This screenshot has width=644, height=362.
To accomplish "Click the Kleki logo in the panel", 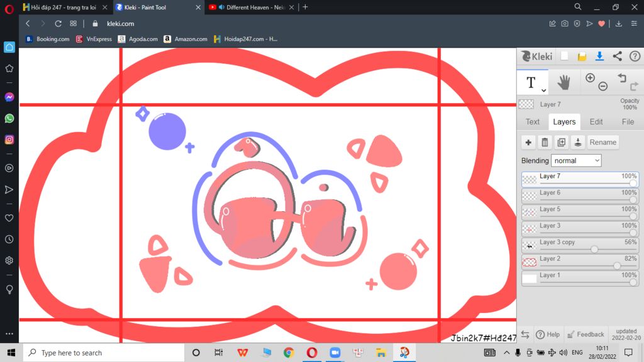I will 537,56.
